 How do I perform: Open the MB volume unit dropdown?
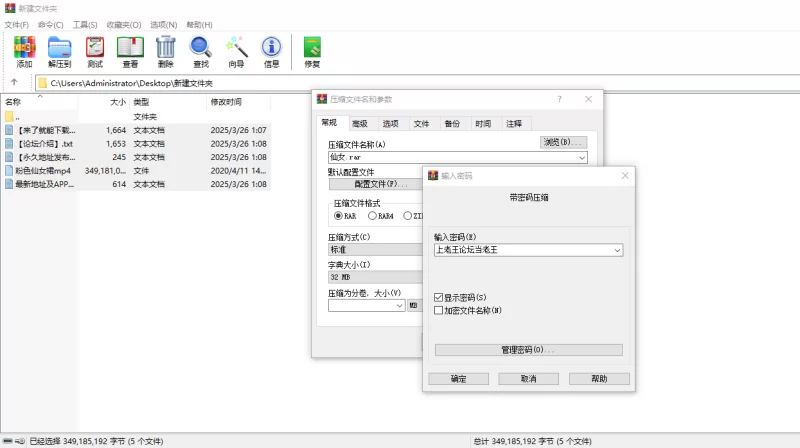(x=414, y=305)
